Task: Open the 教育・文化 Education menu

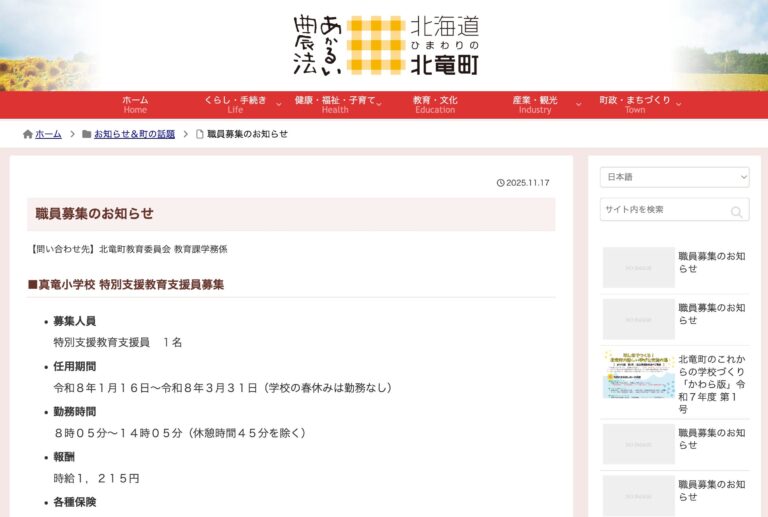Action: 435,104
